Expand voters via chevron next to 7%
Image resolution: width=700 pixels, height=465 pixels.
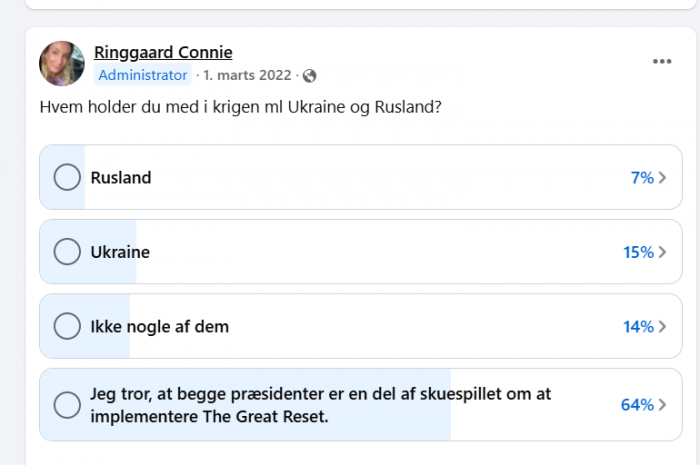pyautogui.click(x=662, y=178)
